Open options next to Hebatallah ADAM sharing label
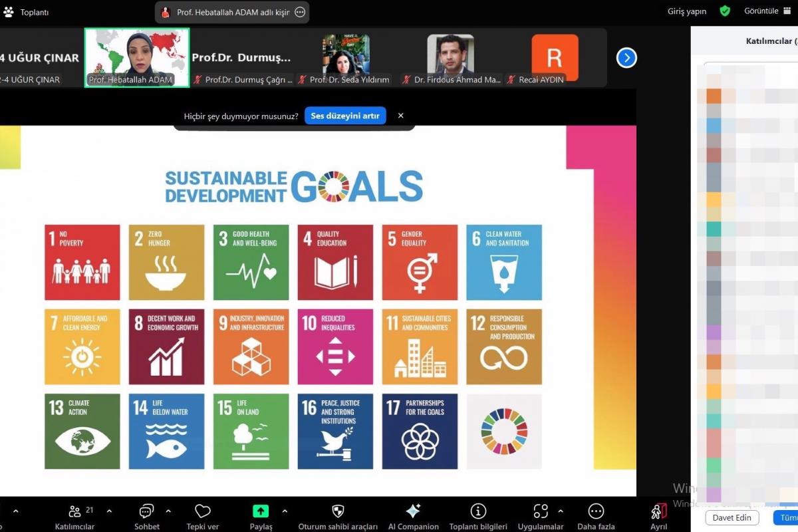This screenshot has width=798, height=532. coord(300,12)
